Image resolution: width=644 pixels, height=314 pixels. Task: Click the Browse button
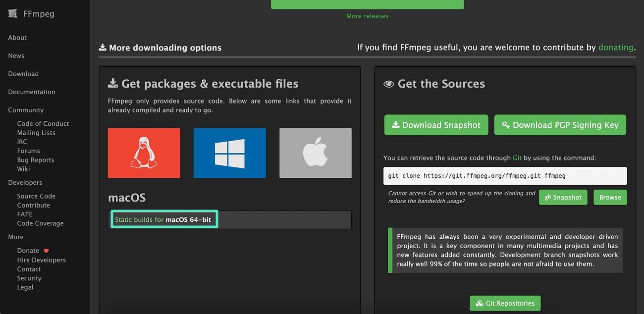610,197
